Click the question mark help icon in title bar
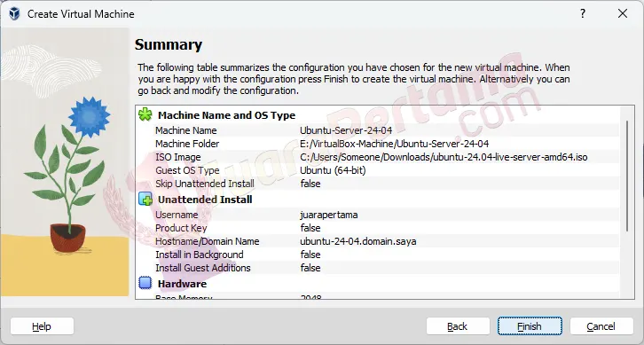 tap(583, 13)
